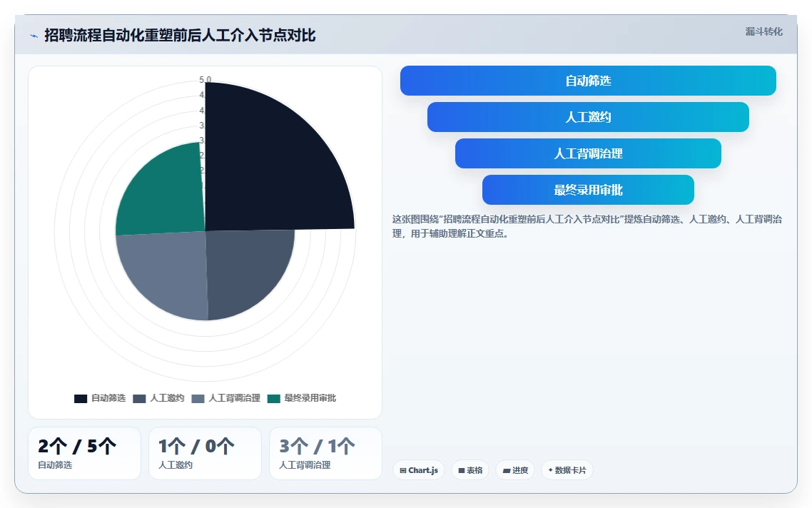Select the 自动筛选 funnel bar
812x508 pixels.
588,81
